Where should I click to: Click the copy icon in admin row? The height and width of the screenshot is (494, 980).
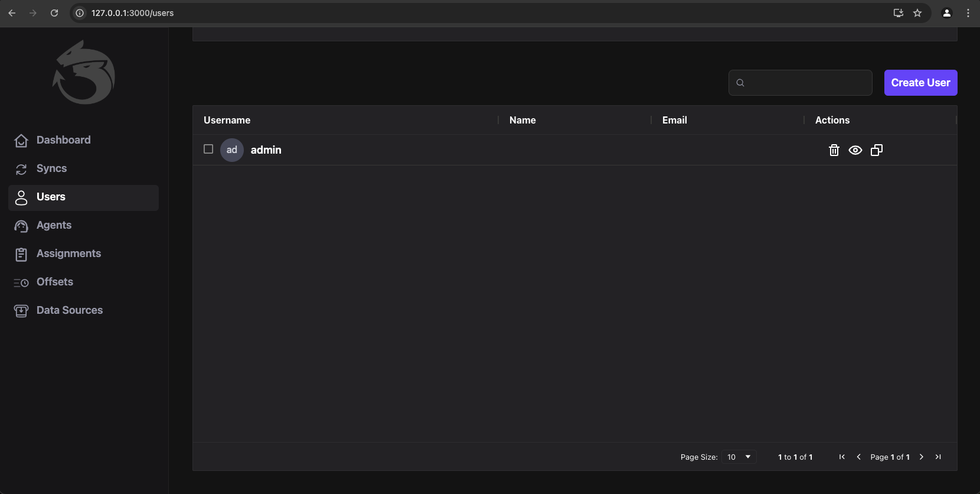pos(877,150)
